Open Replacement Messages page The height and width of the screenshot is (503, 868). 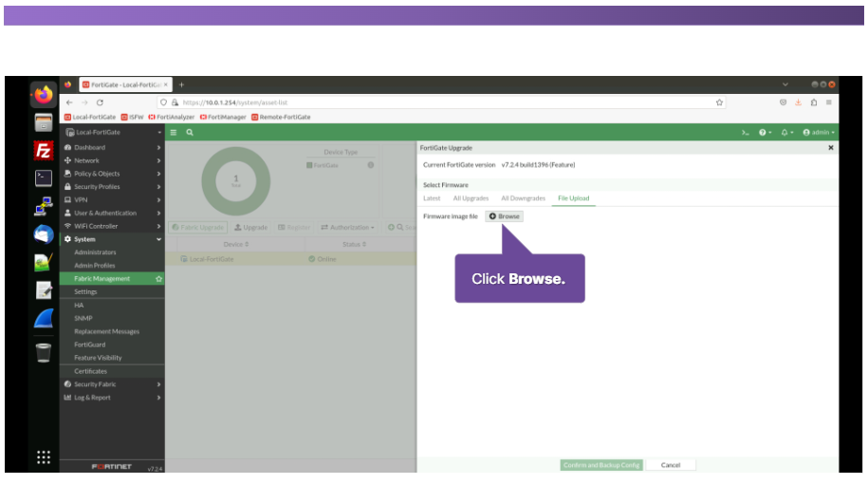(107, 331)
